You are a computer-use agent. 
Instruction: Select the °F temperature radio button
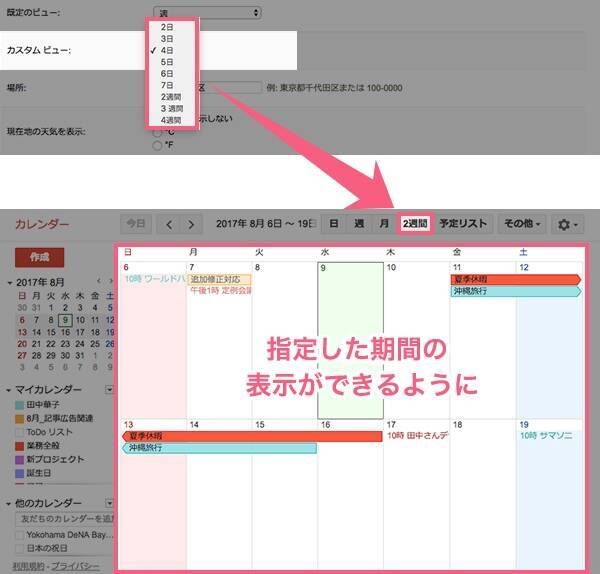click(x=156, y=145)
